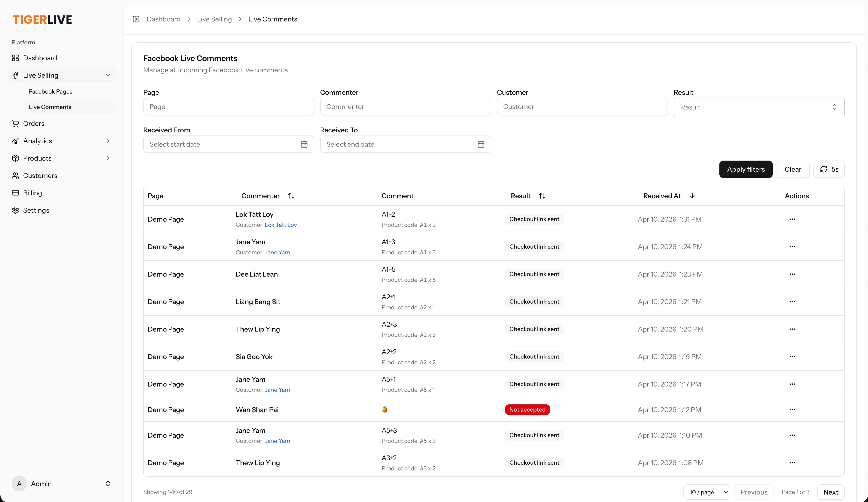Open actions menu for A1+3 comment row
This screenshot has height=502, width=868.
coord(792,246)
